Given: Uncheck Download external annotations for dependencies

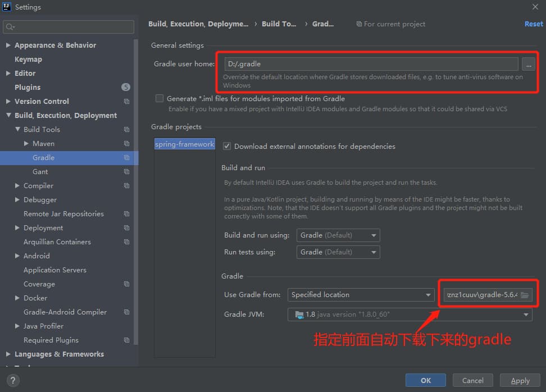Looking at the screenshot, I should (227, 146).
